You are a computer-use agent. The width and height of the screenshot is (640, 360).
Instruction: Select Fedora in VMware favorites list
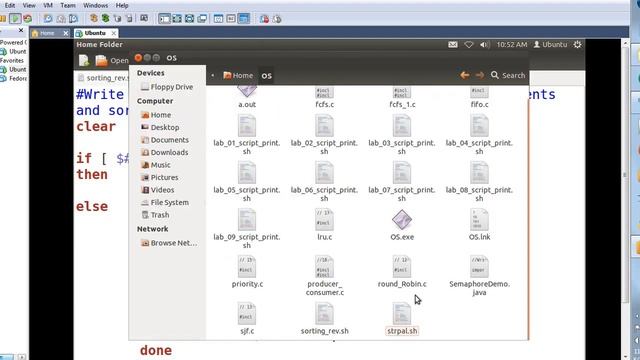pos(14,78)
